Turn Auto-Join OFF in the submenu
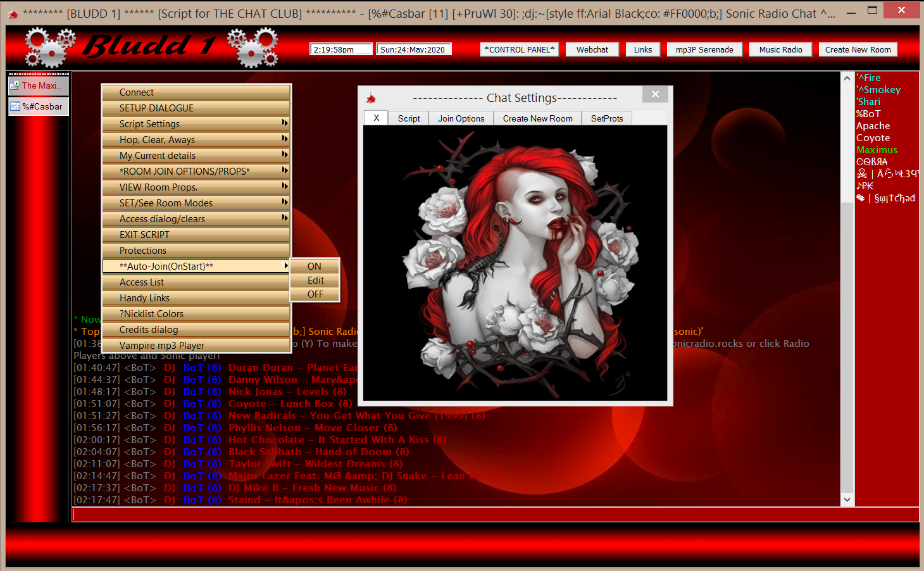924x571 pixels. tap(315, 294)
